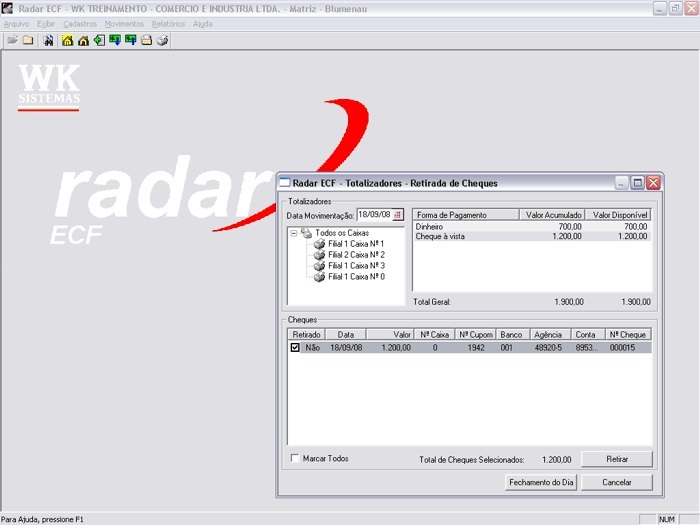
Task: Click the Data Movimentação date field
Action: (x=374, y=215)
